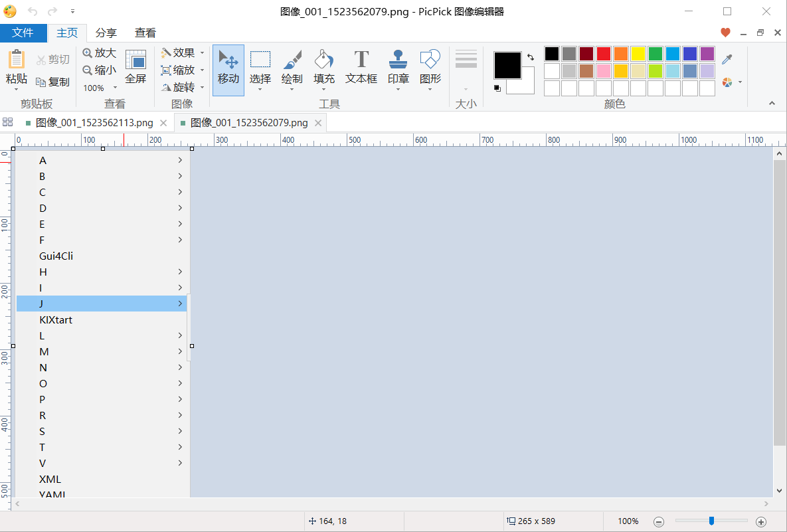
Task: Pick the red color swatch
Action: tap(603, 54)
